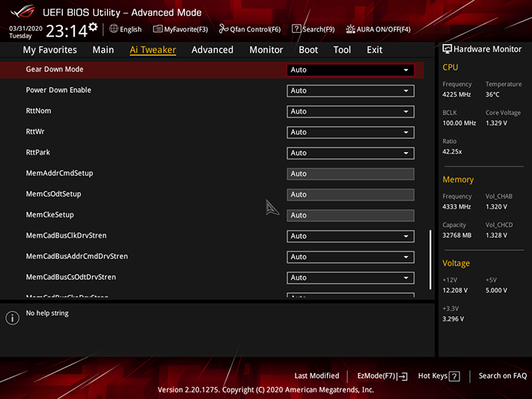The image size is (532, 399).
Task: Select the RttPark label
Action: pyautogui.click(x=37, y=152)
